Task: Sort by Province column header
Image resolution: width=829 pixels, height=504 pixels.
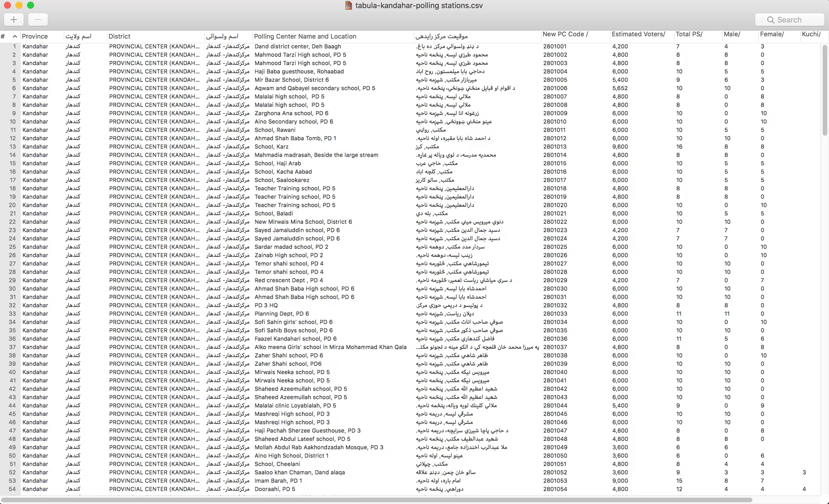Action: pos(35,36)
